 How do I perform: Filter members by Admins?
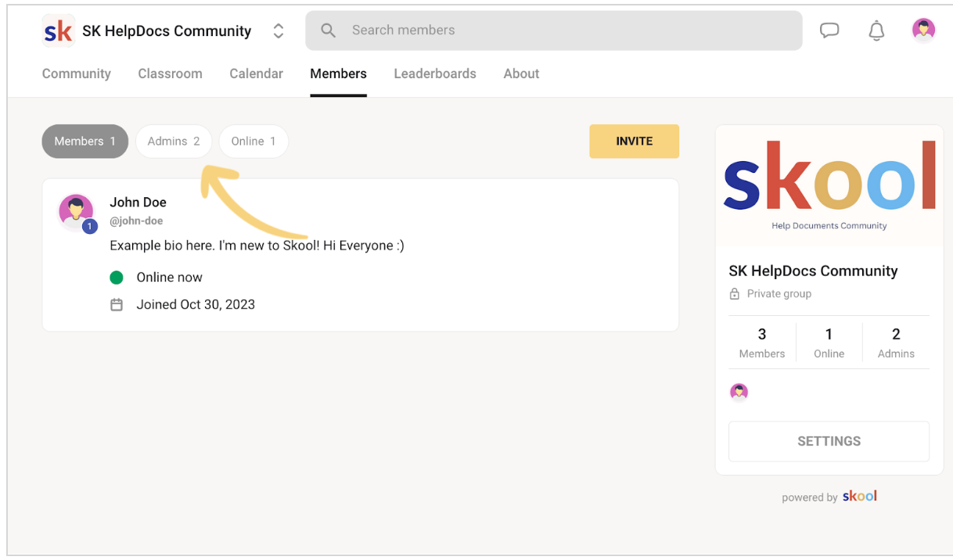[x=174, y=141]
